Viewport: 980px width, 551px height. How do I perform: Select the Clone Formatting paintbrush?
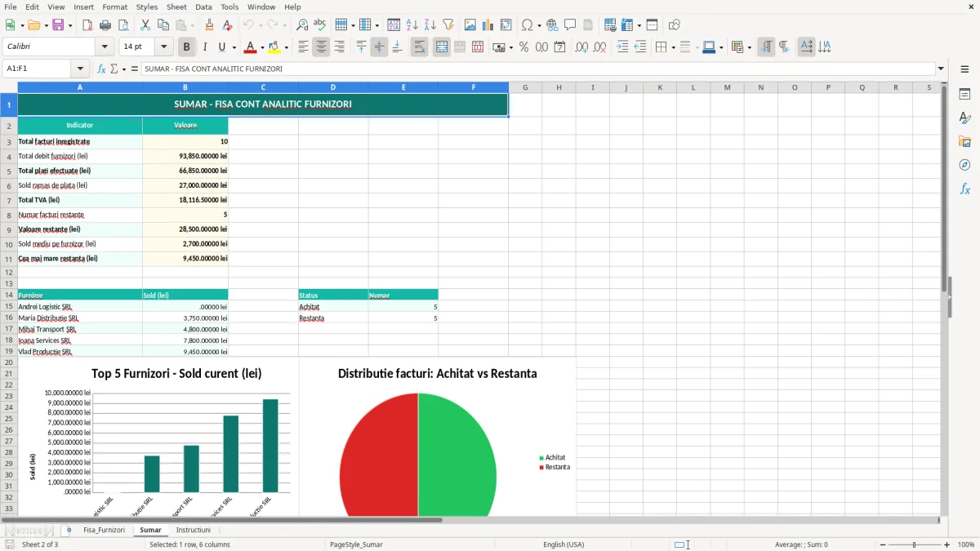click(209, 25)
